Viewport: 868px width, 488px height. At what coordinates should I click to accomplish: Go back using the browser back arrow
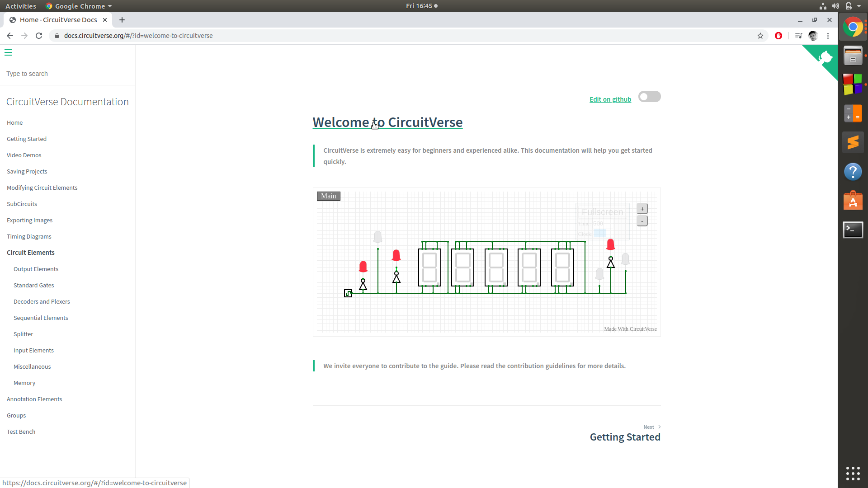pos(9,36)
